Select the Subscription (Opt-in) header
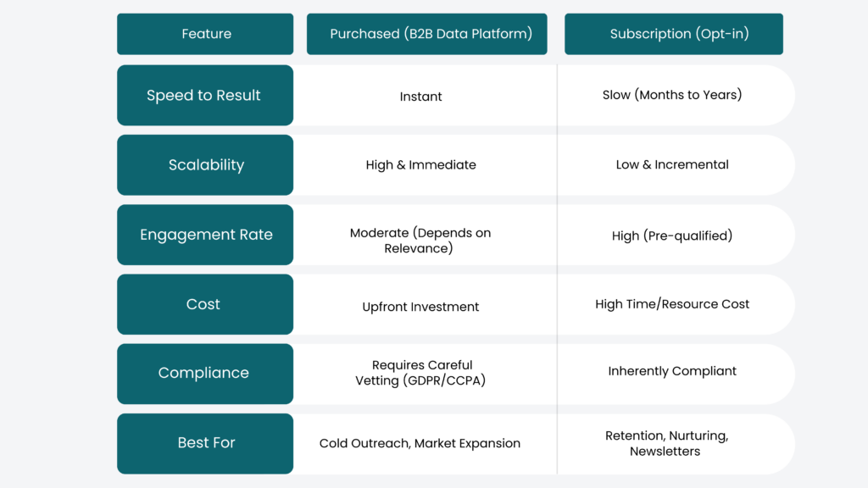 pos(673,34)
